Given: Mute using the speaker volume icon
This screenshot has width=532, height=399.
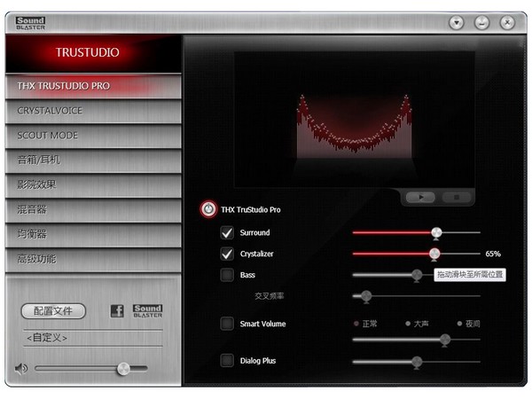Looking at the screenshot, I should point(21,368).
